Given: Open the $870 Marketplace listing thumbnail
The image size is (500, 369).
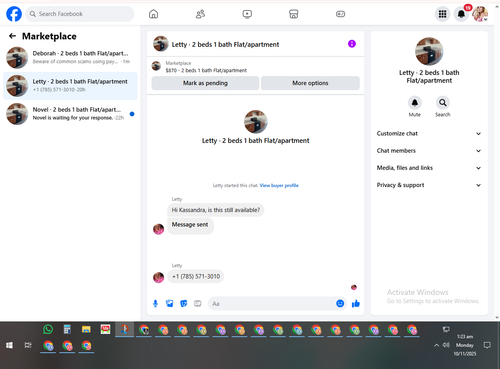Looking at the screenshot, I should pyautogui.click(x=156, y=66).
